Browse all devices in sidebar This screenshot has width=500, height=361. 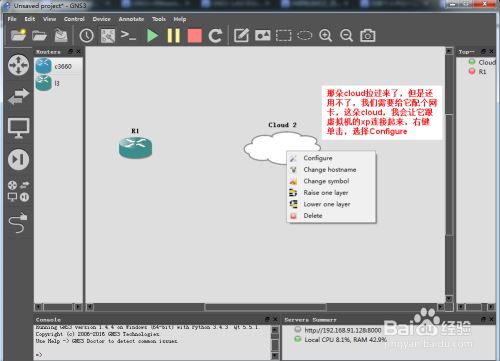19,191
